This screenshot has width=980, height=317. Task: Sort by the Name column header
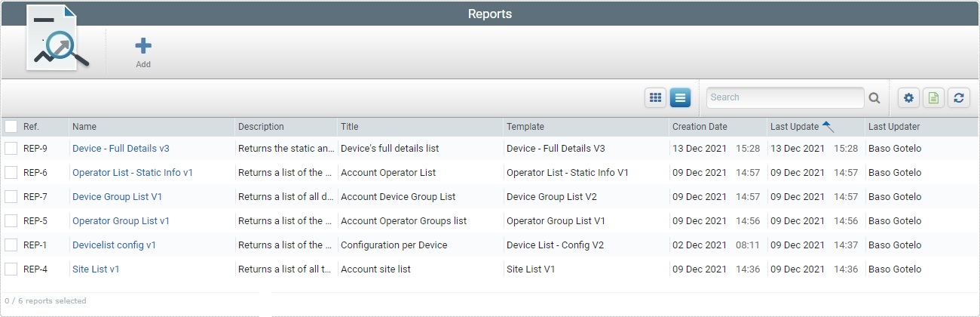[x=84, y=127]
